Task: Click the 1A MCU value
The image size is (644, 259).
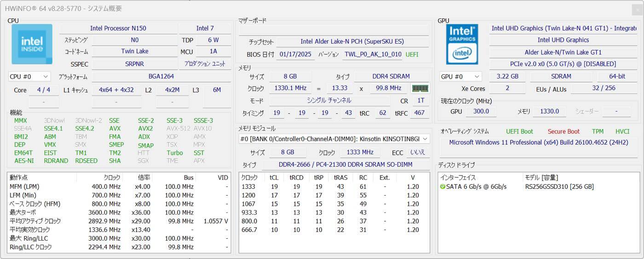Action: [x=213, y=52]
